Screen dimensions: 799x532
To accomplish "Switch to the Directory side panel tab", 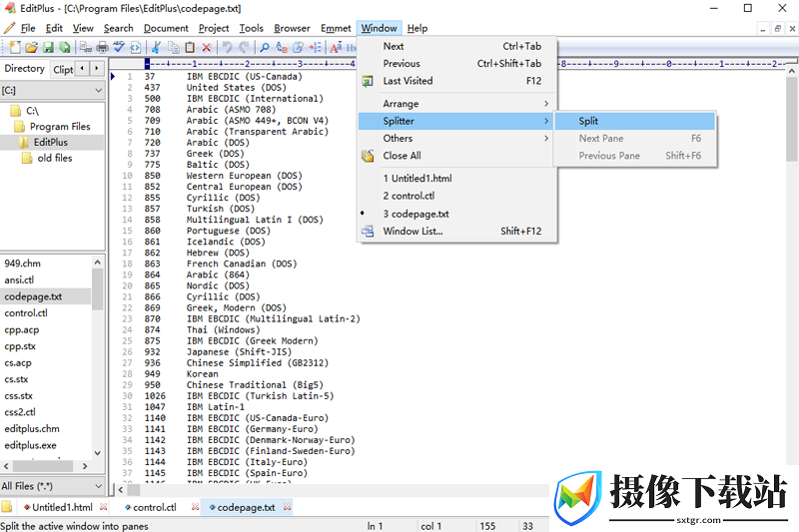I will [x=24, y=68].
